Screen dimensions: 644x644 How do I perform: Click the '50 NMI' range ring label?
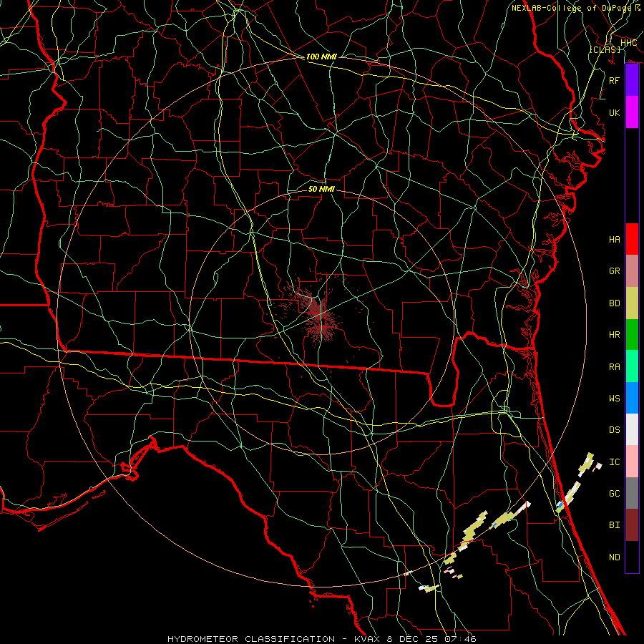pos(321,189)
